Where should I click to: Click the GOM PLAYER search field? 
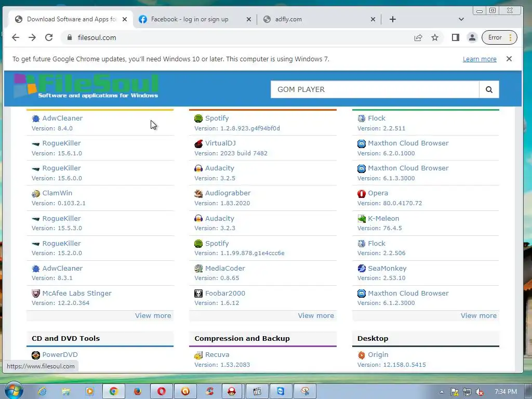pos(375,89)
